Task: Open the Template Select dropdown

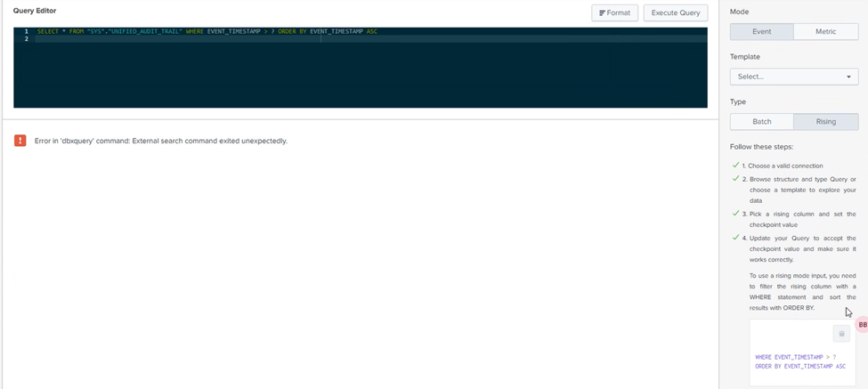Action: tap(793, 77)
